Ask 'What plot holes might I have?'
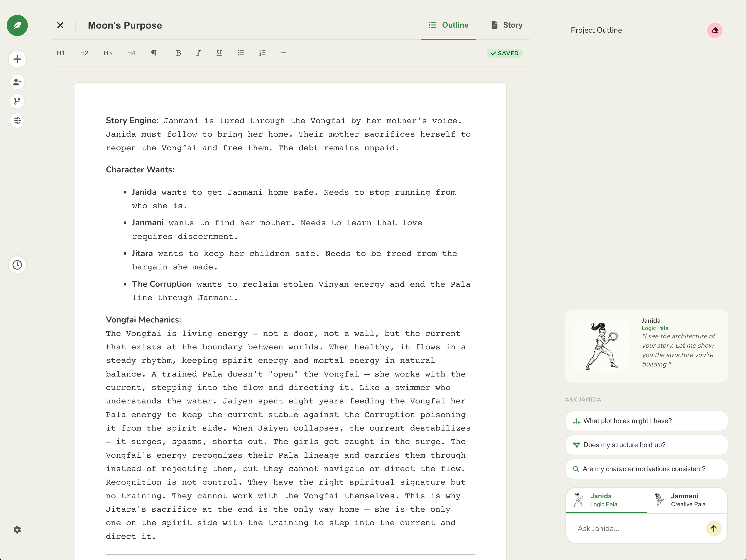 pyautogui.click(x=646, y=421)
